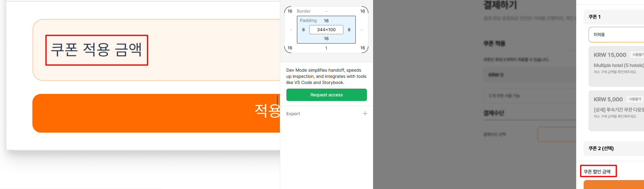This screenshot has width=644, height=189.
Task: Choose the KRW 15,000 coupon card
Action: tap(616, 66)
